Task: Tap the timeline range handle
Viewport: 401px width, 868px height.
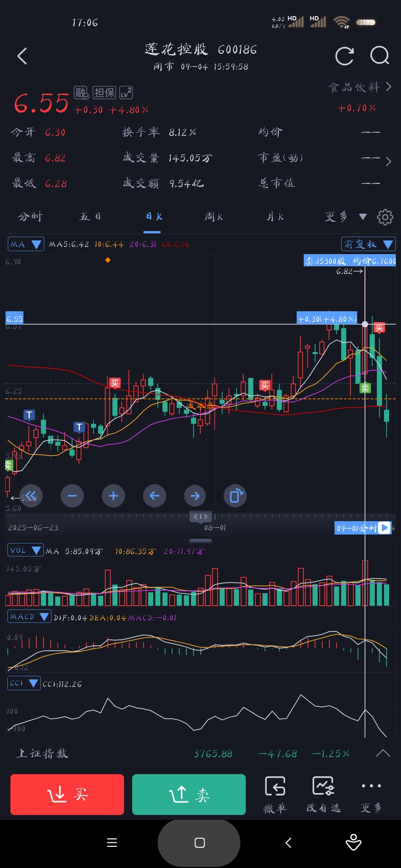Action: point(201,516)
